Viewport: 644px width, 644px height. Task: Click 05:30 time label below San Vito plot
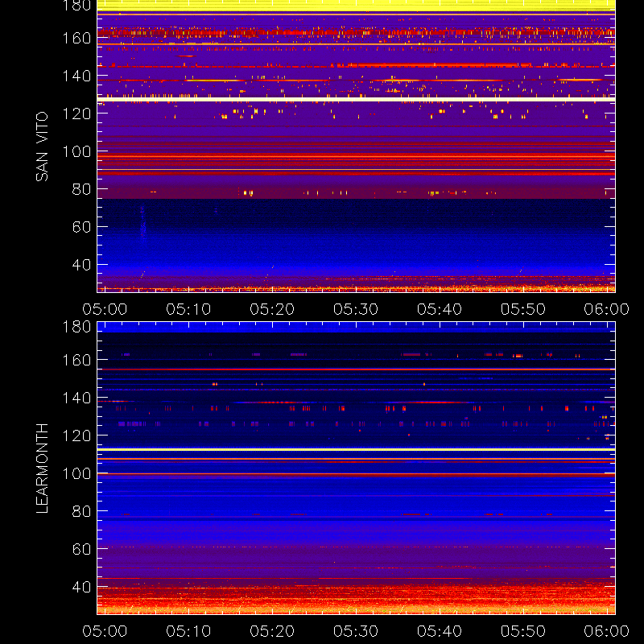[x=356, y=309]
